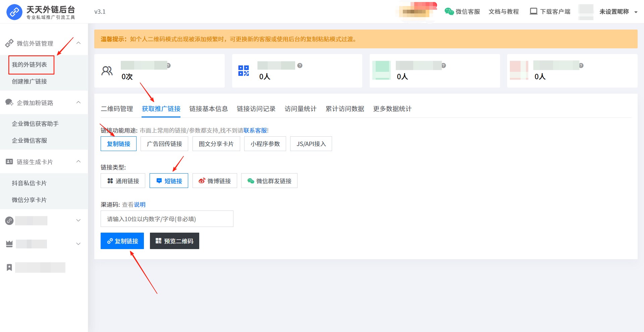644x332 pixels.
Task: Open the 访问量统计 tab
Action: [300, 109]
